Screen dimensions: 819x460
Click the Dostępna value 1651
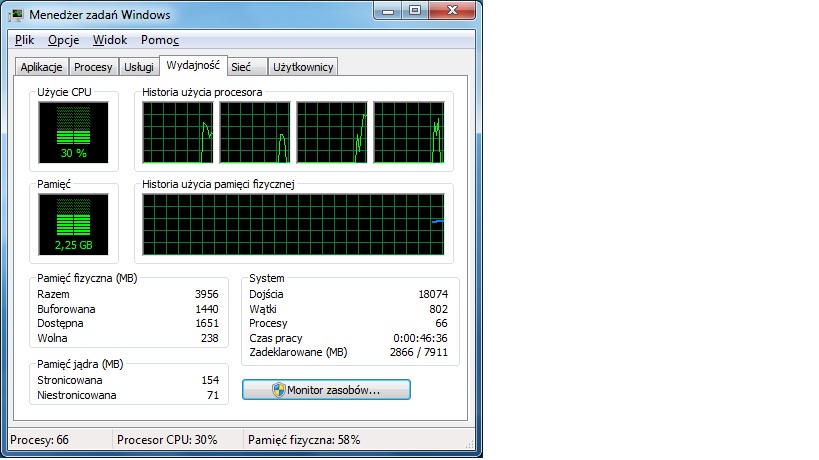(206, 323)
